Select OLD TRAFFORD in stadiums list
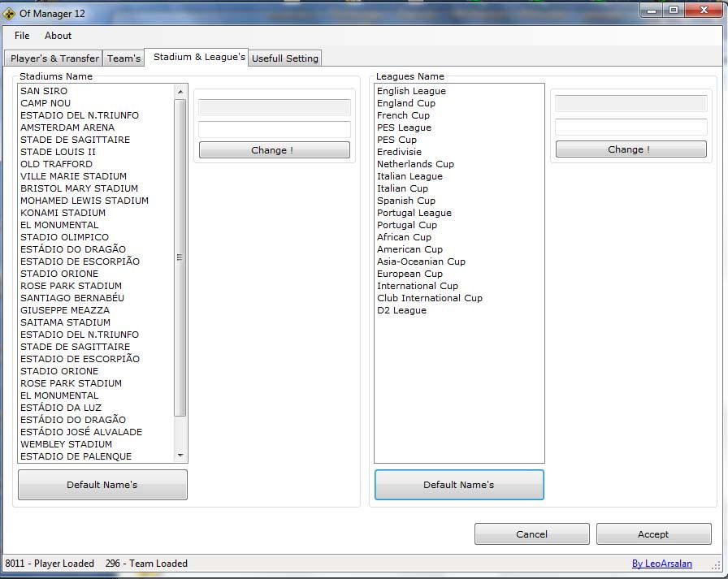This screenshot has height=579, width=728. pos(56,164)
